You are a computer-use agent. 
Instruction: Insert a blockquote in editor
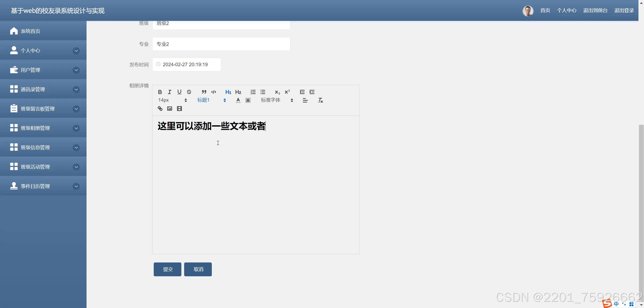pos(204,92)
